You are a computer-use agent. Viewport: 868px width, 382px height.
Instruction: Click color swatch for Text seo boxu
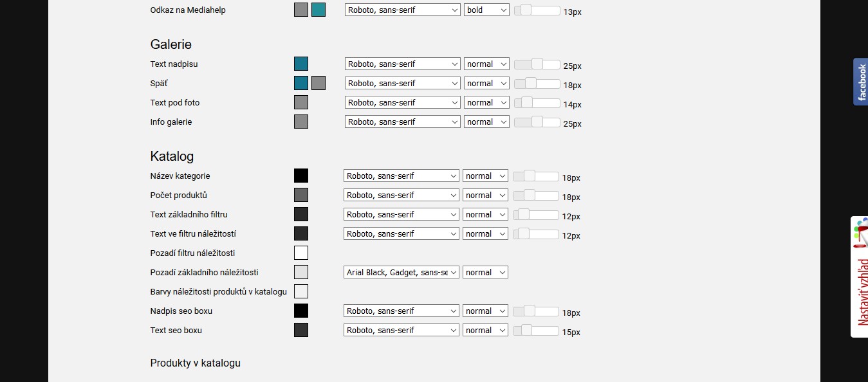301,330
